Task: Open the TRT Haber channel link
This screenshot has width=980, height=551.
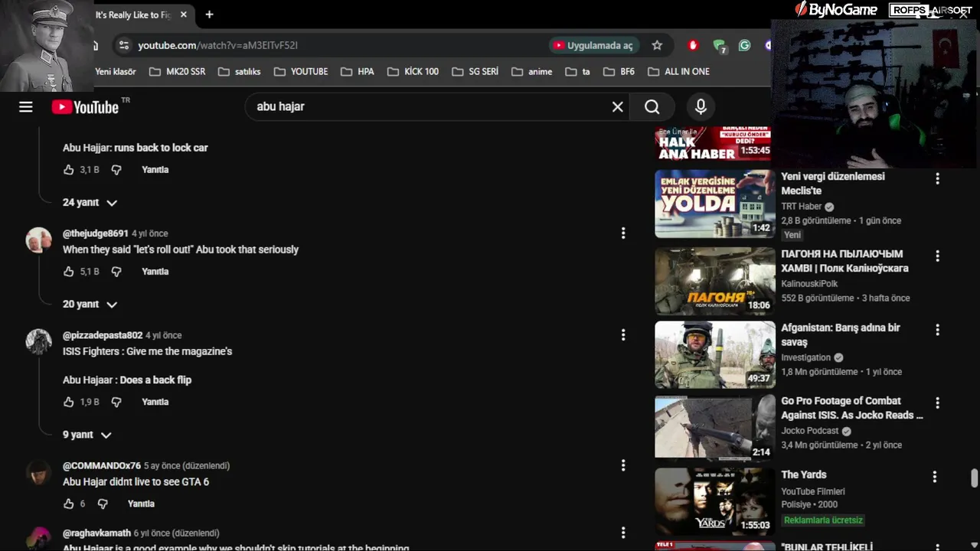Action: [802, 207]
